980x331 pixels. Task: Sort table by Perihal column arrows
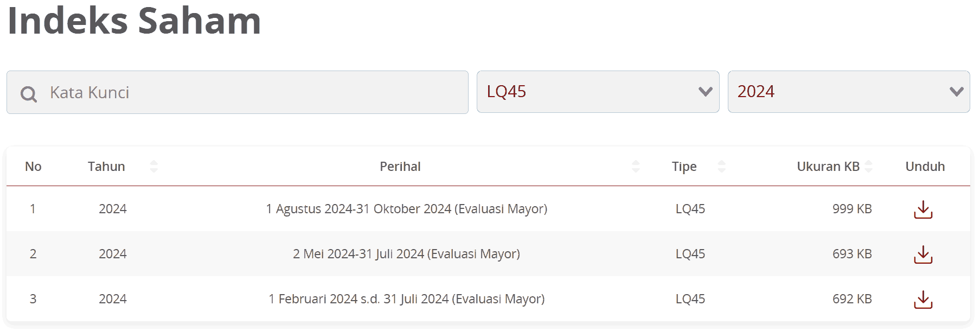(636, 167)
